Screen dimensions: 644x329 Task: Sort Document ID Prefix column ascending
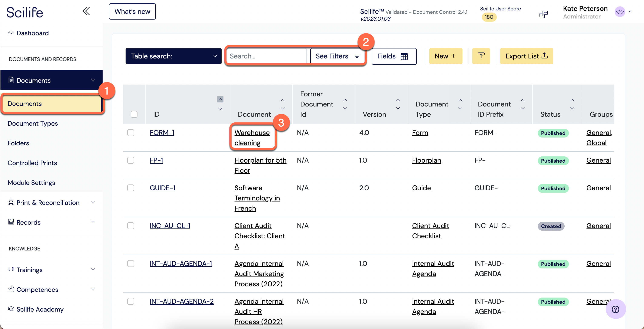coord(522,100)
